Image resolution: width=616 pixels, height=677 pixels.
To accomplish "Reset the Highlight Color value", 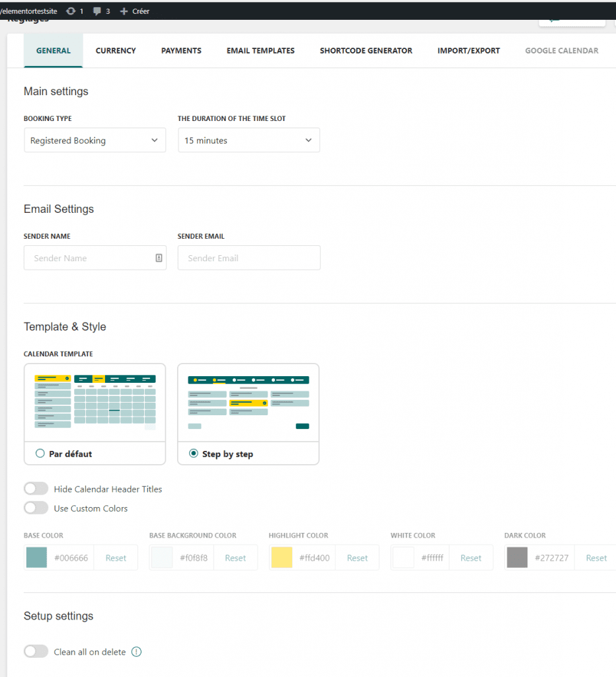I will click(357, 558).
